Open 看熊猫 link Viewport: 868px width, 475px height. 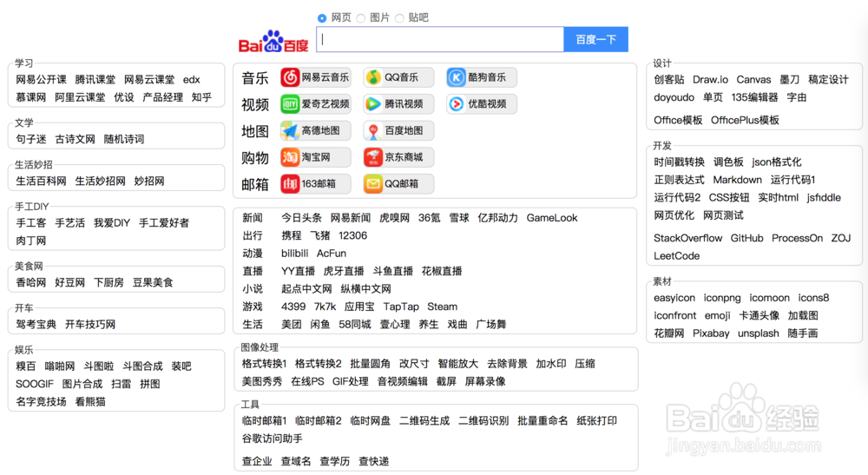tap(90, 402)
